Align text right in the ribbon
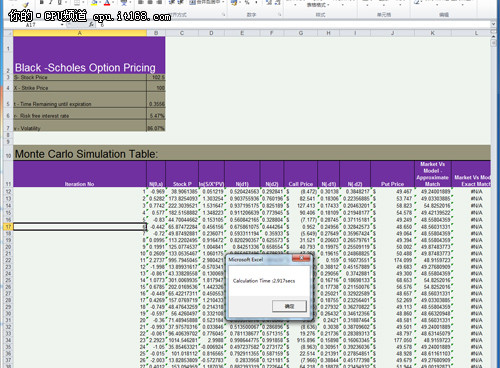 point(159,2)
